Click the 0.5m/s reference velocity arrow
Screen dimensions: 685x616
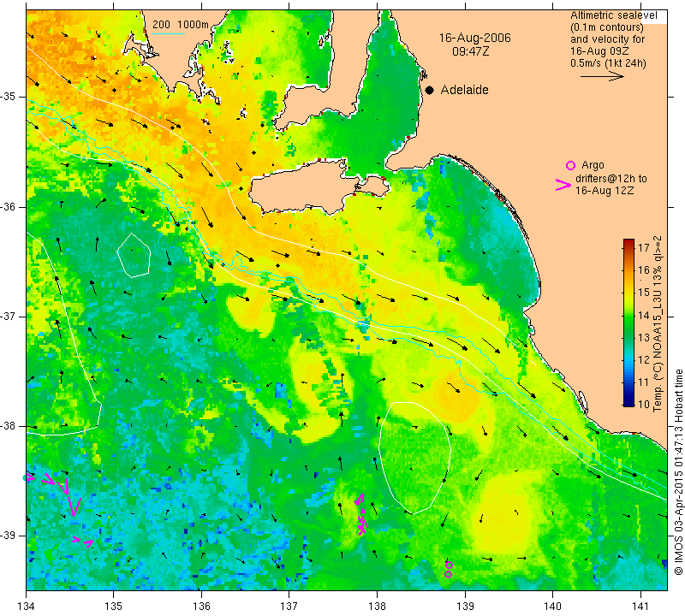click(602, 76)
